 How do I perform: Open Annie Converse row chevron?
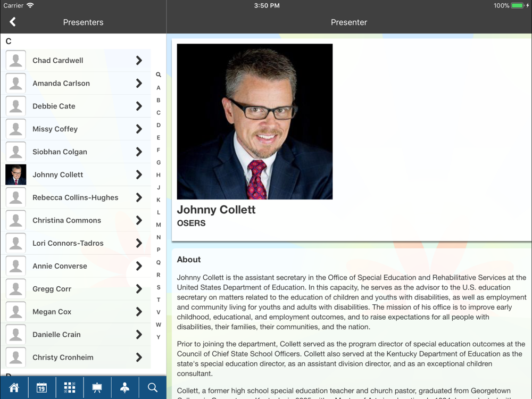click(139, 266)
